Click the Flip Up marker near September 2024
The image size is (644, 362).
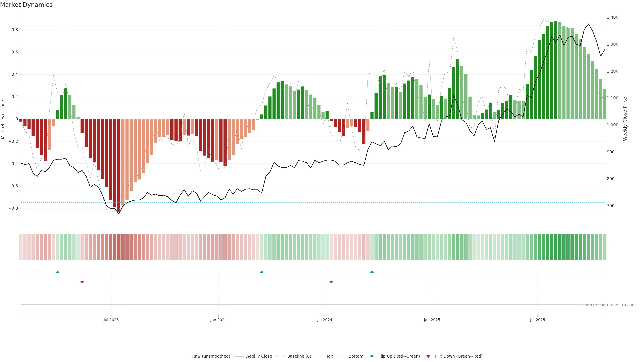(x=372, y=272)
